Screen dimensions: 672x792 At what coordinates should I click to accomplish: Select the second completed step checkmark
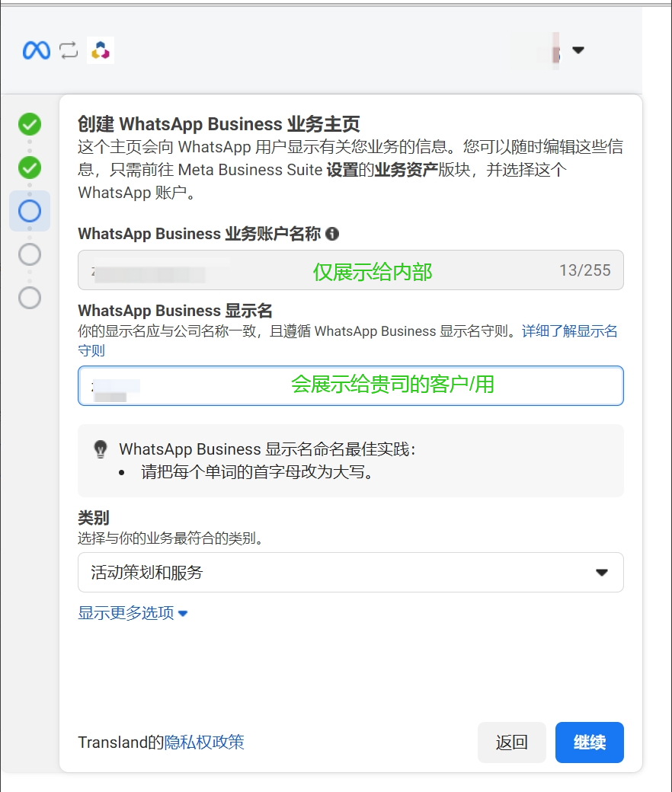tap(30, 168)
